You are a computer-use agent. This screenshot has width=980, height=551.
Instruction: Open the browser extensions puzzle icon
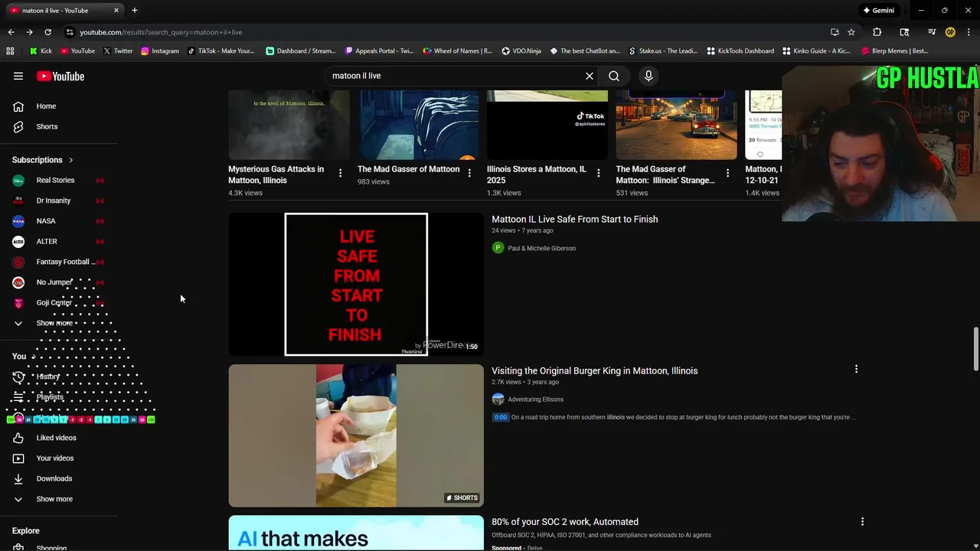(877, 32)
